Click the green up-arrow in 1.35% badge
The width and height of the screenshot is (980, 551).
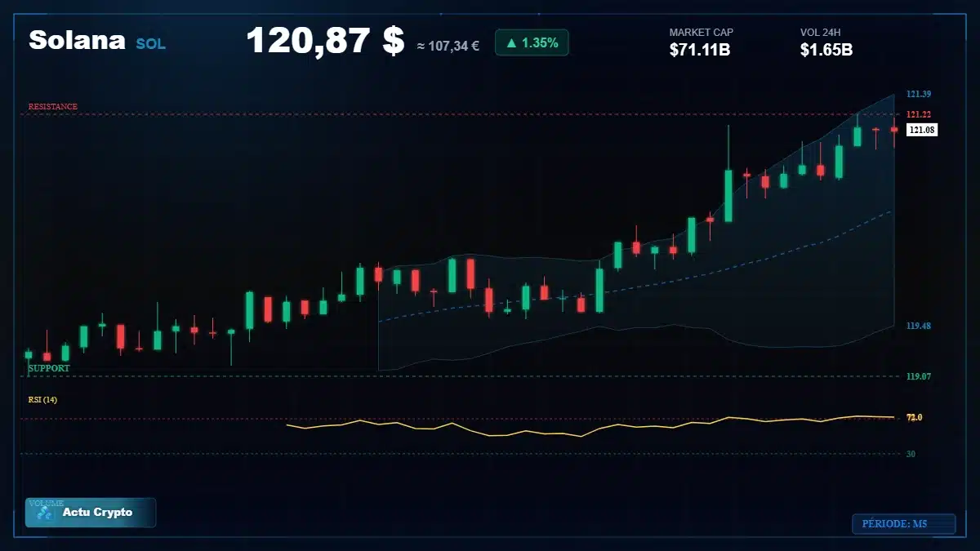point(511,43)
